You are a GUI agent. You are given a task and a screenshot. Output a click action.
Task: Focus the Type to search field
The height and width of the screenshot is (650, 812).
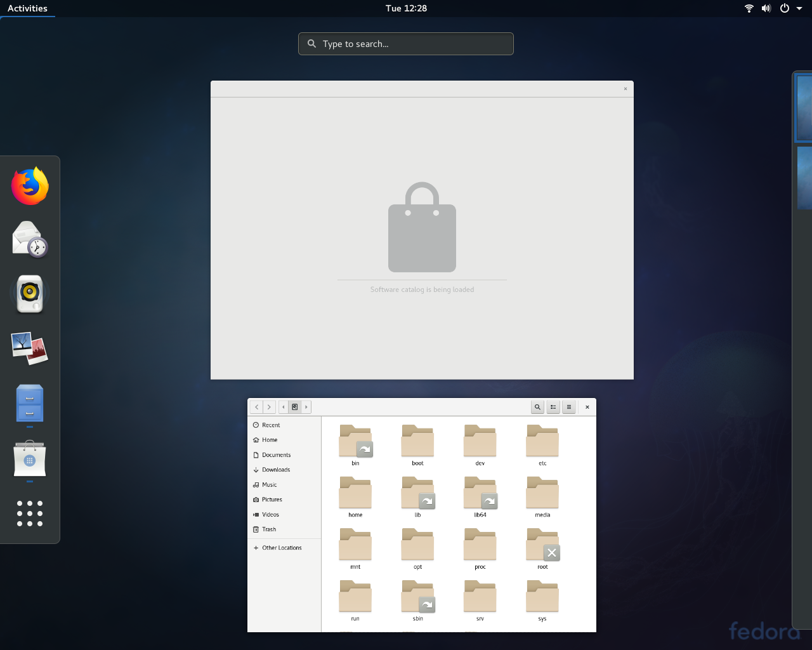point(406,44)
